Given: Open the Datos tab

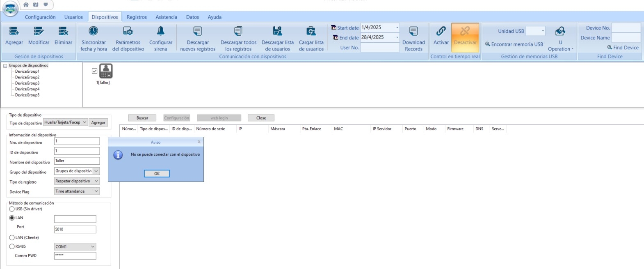Looking at the screenshot, I should tap(192, 17).
